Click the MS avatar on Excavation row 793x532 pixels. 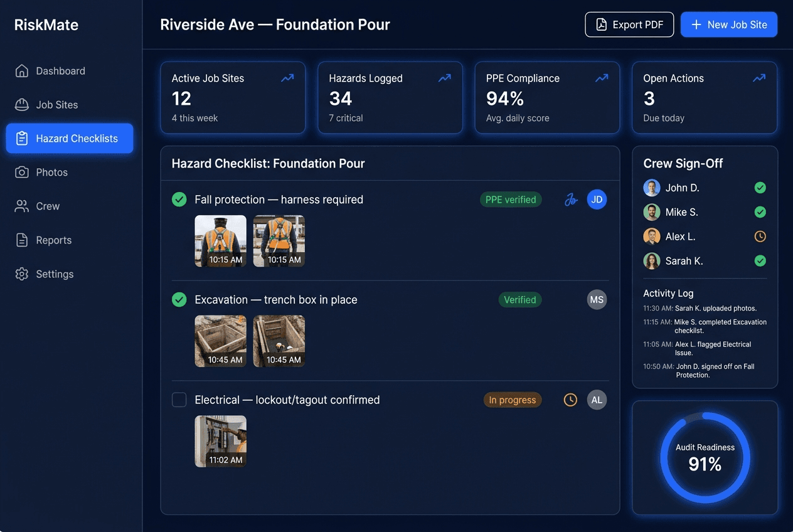pos(597,300)
